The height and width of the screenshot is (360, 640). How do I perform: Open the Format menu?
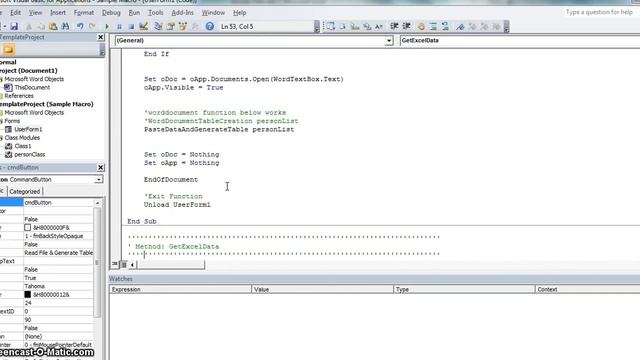84,13
